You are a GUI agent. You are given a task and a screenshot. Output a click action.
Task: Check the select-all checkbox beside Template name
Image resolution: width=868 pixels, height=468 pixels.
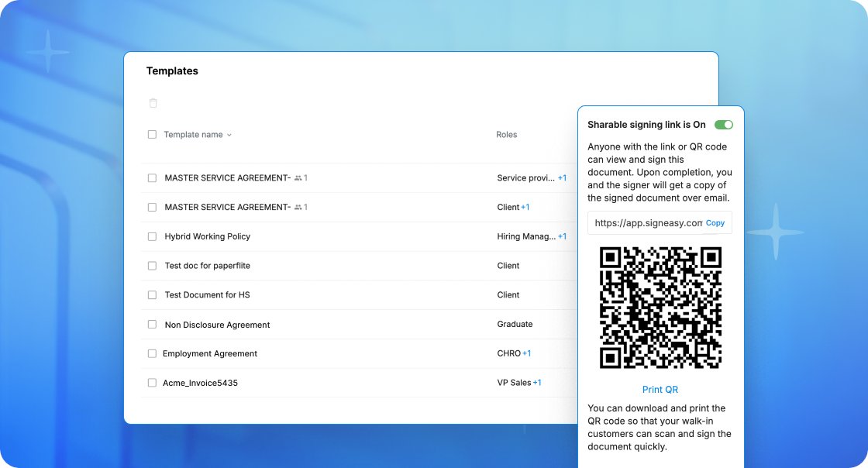pyautogui.click(x=152, y=134)
